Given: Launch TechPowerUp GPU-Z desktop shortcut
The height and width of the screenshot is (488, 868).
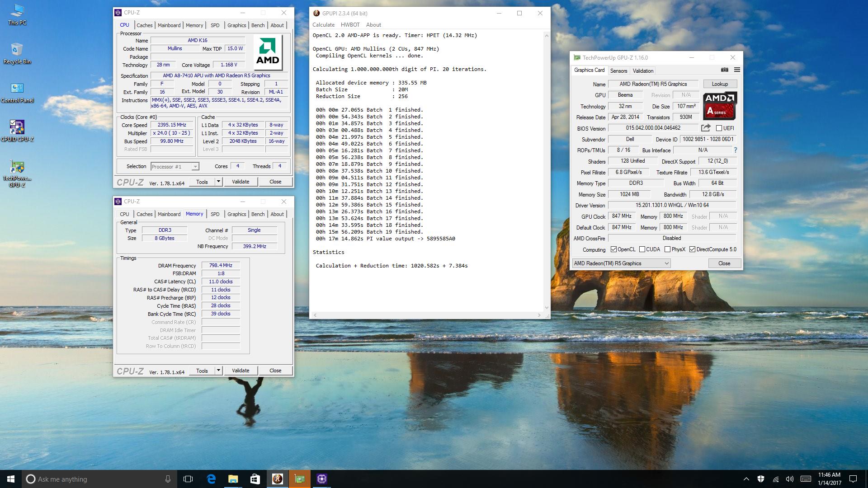Looking at the screenshot, I should click(17, 174).
